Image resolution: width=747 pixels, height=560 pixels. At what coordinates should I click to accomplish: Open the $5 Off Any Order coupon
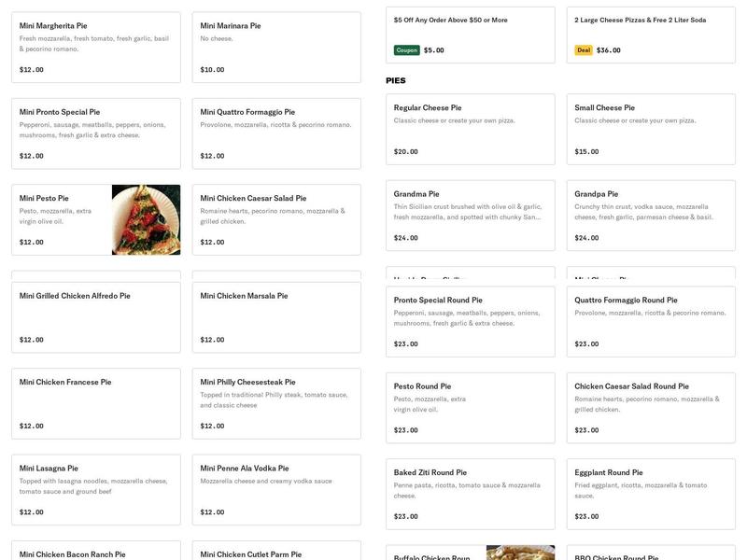point(470,34)
